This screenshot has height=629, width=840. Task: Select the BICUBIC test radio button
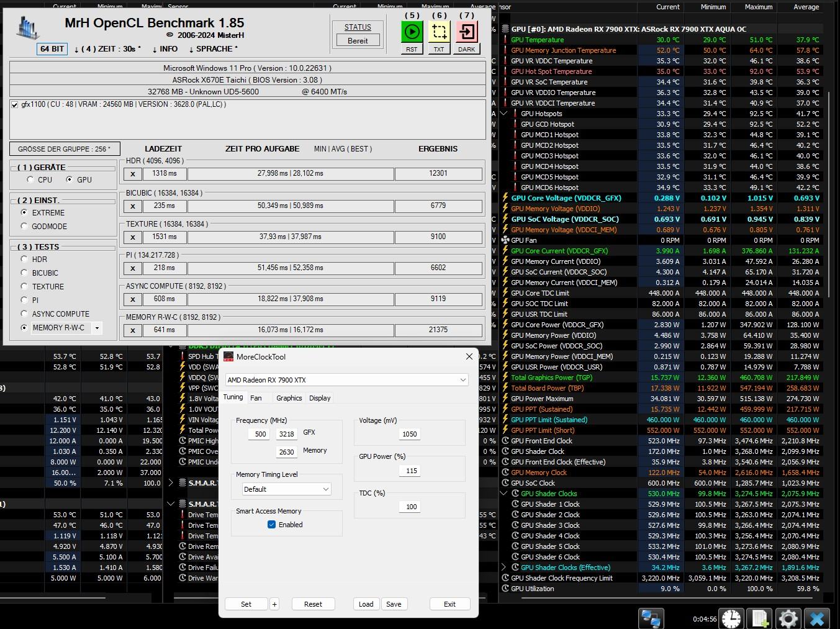24,273
